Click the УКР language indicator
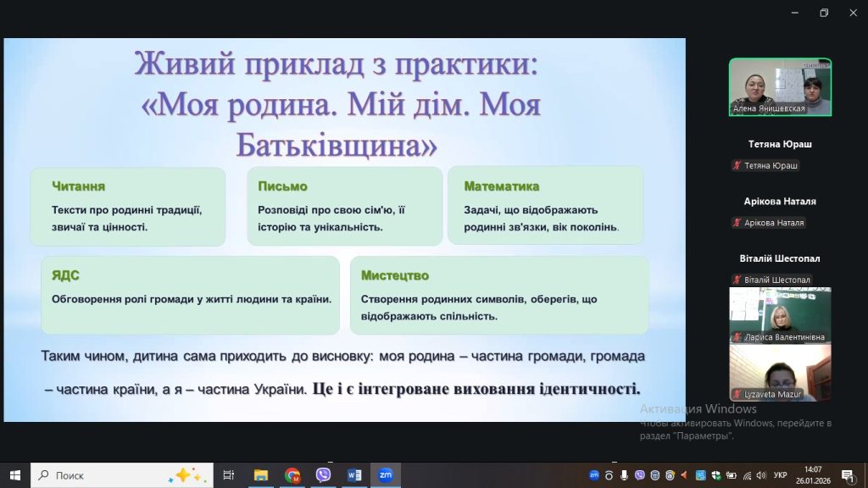Viewport: 868px width, 488px height. (x=781, y=475)
